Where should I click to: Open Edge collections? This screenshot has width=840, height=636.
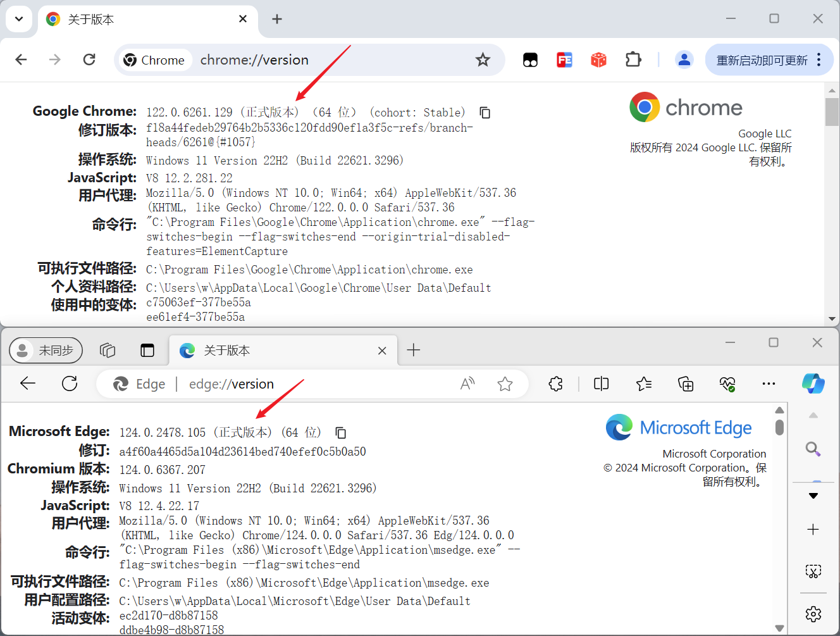(x=686, y=383)
